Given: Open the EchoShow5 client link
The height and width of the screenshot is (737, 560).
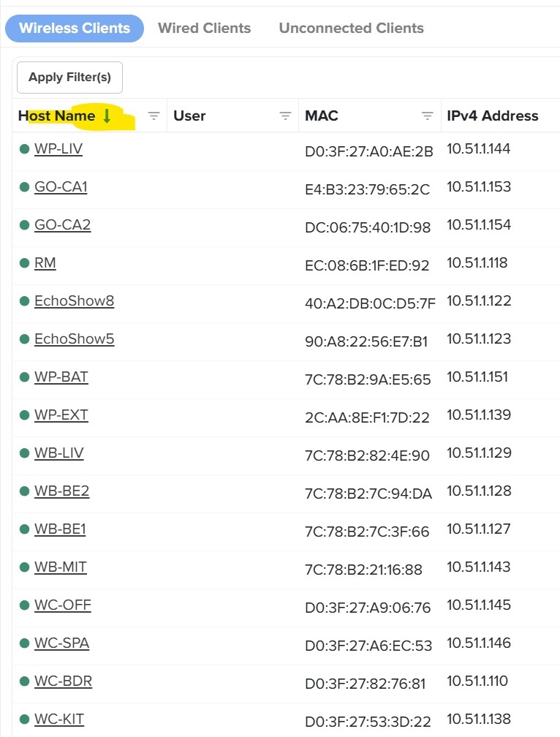Looking at the screenshot, I should (74, 339).
